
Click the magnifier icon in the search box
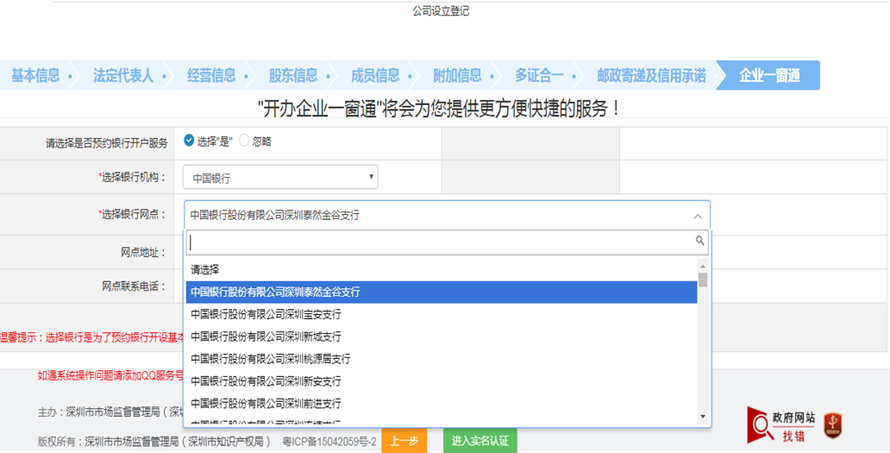point(700,241)
